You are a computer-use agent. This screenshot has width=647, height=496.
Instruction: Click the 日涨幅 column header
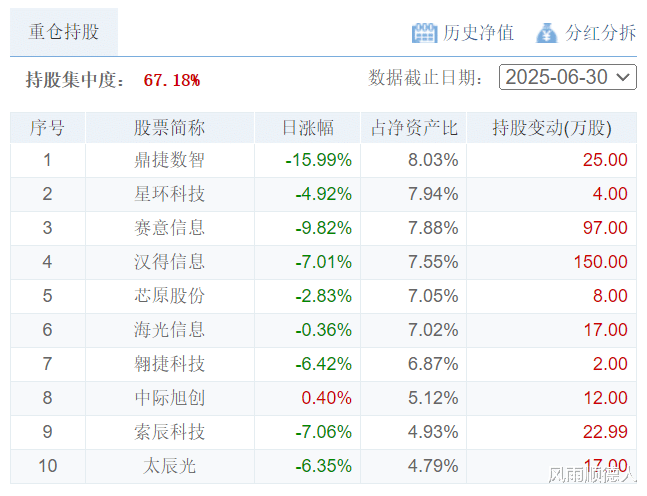(308, 128)
